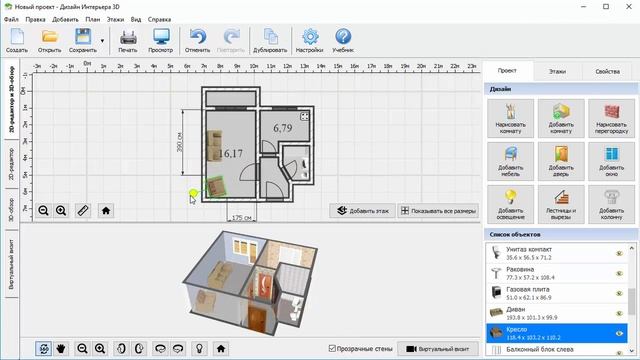Click Показывать все размеры button
This screenshot has height=360, width=640.
(438, 211)
